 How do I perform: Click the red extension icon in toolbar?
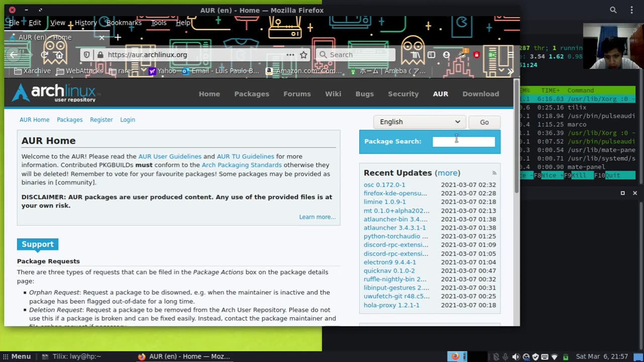(x=476, y=55)
